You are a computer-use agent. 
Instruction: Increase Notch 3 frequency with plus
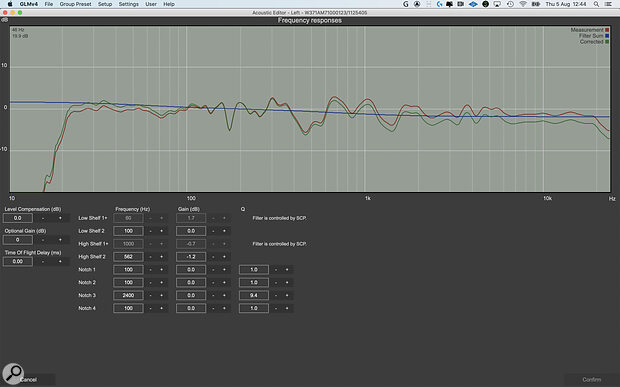(161, 295)
